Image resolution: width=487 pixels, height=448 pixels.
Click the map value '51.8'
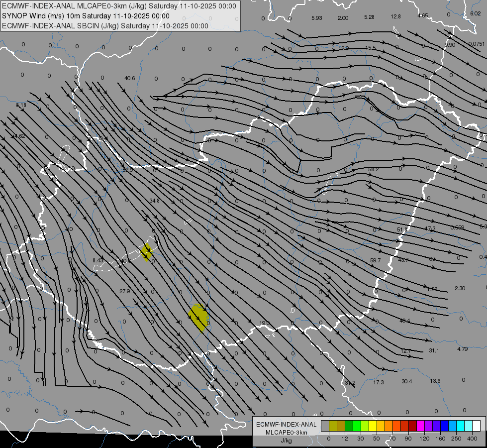point(402,229)
